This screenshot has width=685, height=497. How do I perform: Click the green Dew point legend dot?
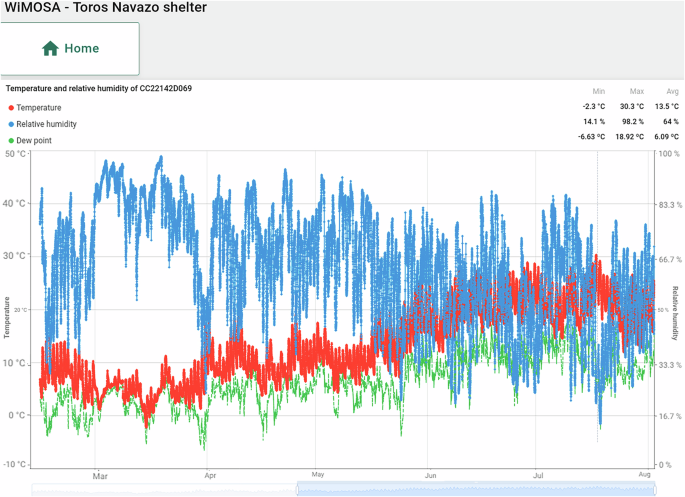coord(11,141)
